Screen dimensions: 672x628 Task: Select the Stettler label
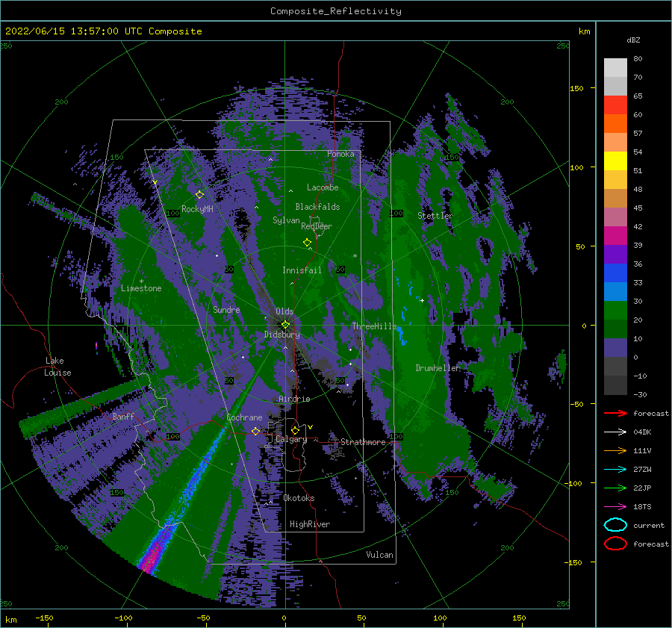tap(435, 216)
